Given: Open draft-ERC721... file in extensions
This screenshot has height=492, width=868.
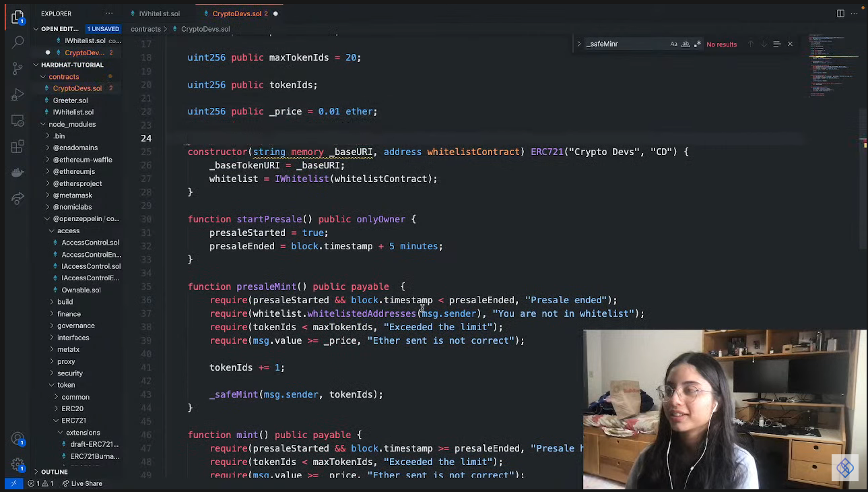Looking at the screenshot, I should coord(94,444).
